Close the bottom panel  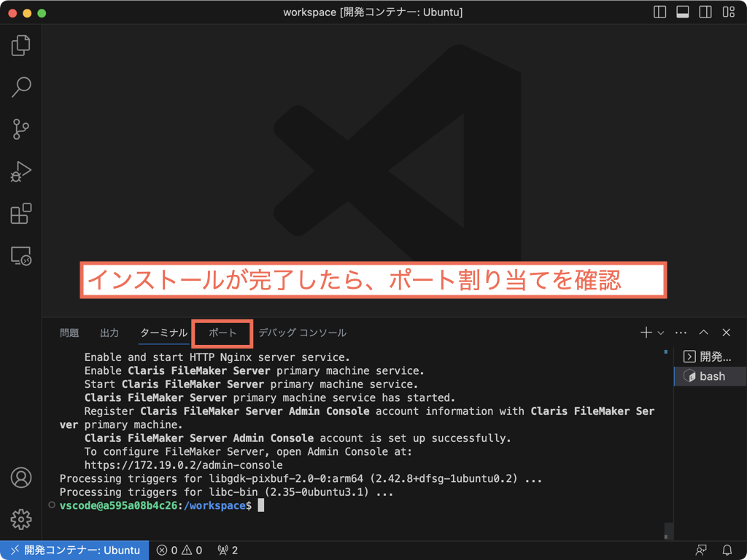tap(727, 332)
